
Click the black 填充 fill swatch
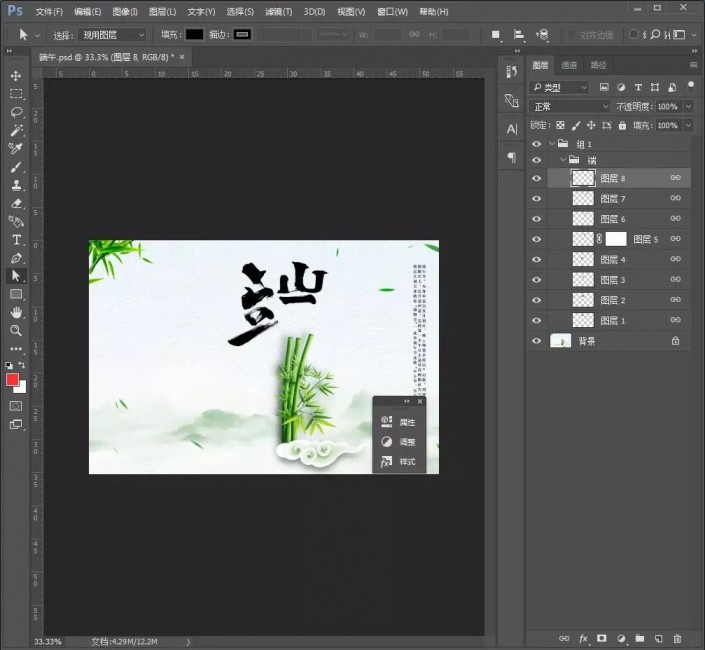point(195,35)
